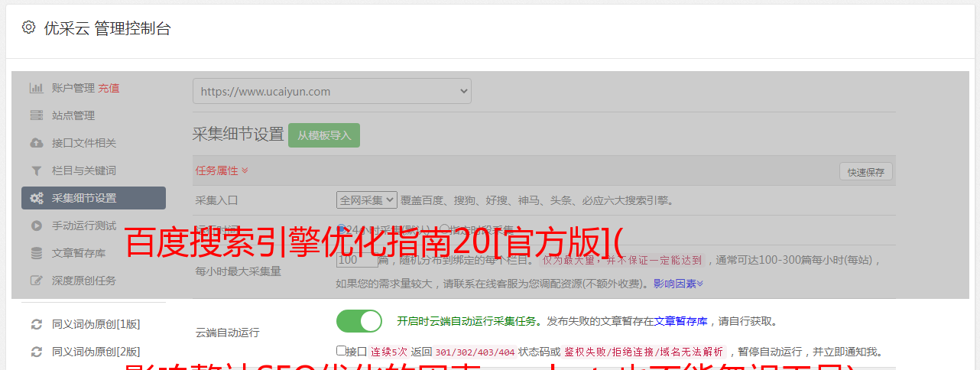The width and height of the screenshot is (980, 370).
Task: Select the 指定时段采集 radio option
Action: coord(444,229)
